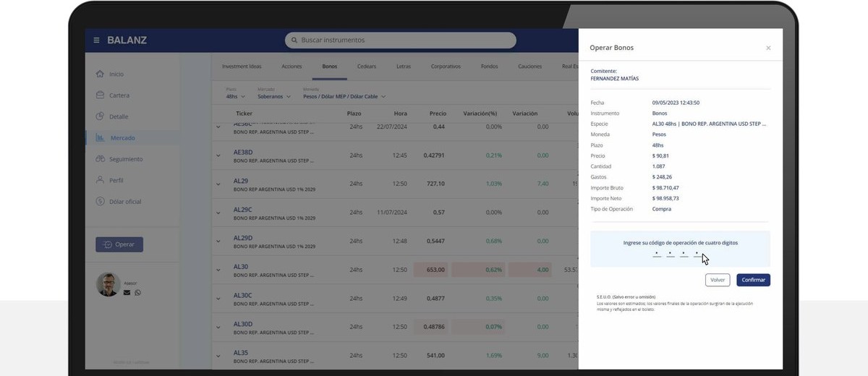The height and width of the screenshot is (376, 868).
Task: Expand the AL29 bond row
Action: click(218, 184)
